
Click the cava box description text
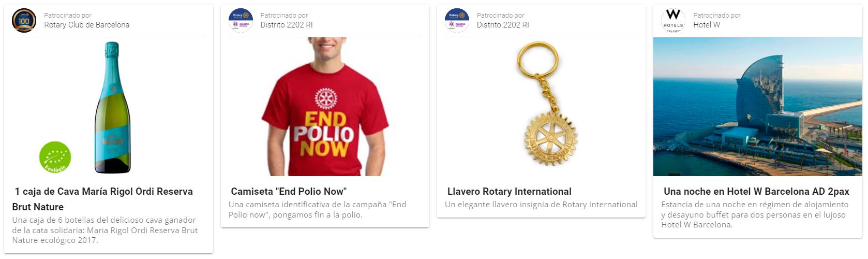click(105, 230)
